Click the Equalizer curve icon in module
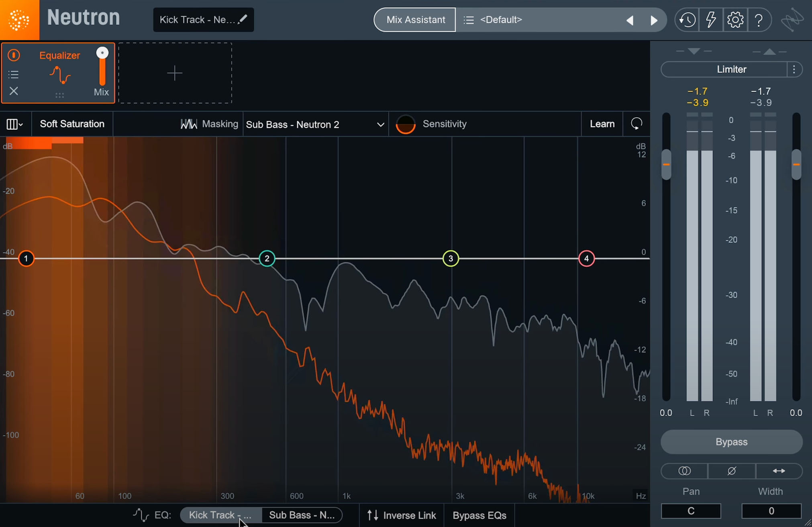 pos(60,75)
